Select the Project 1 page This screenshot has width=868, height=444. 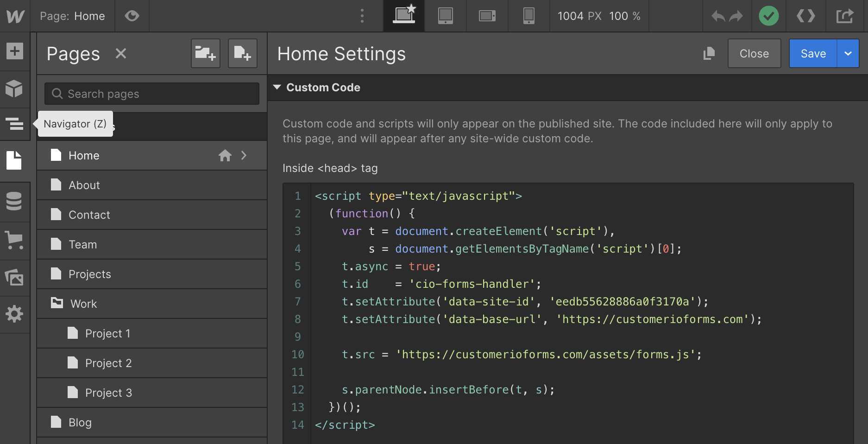[152, 333]
